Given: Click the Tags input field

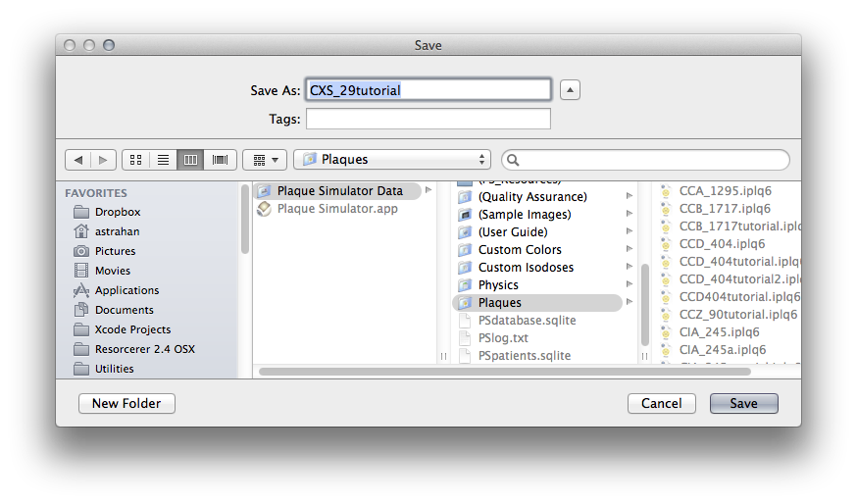Looking at the screenshot, I should (x=428, y=119).
